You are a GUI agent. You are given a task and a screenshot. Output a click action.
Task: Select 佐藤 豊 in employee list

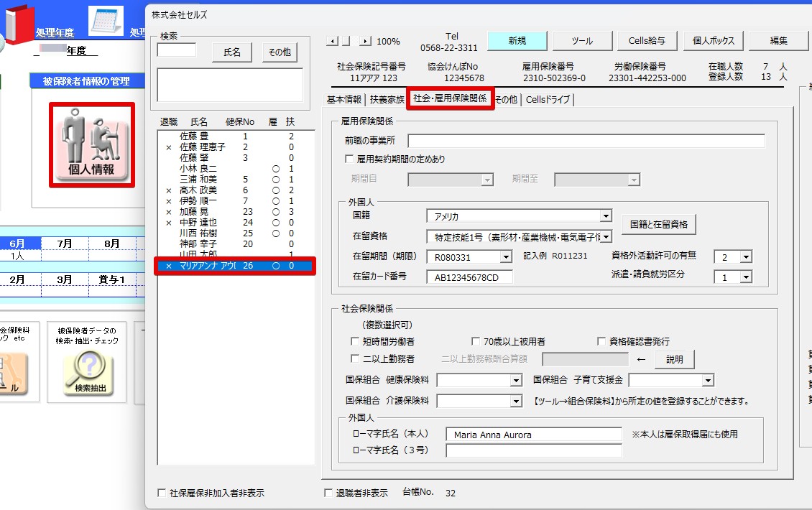pyautogui.click(x=236, y=136)
